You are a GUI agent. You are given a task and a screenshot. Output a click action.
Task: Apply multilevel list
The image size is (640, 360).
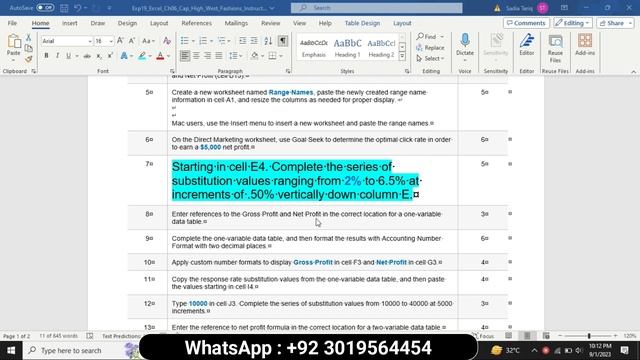tap(221, 41)
